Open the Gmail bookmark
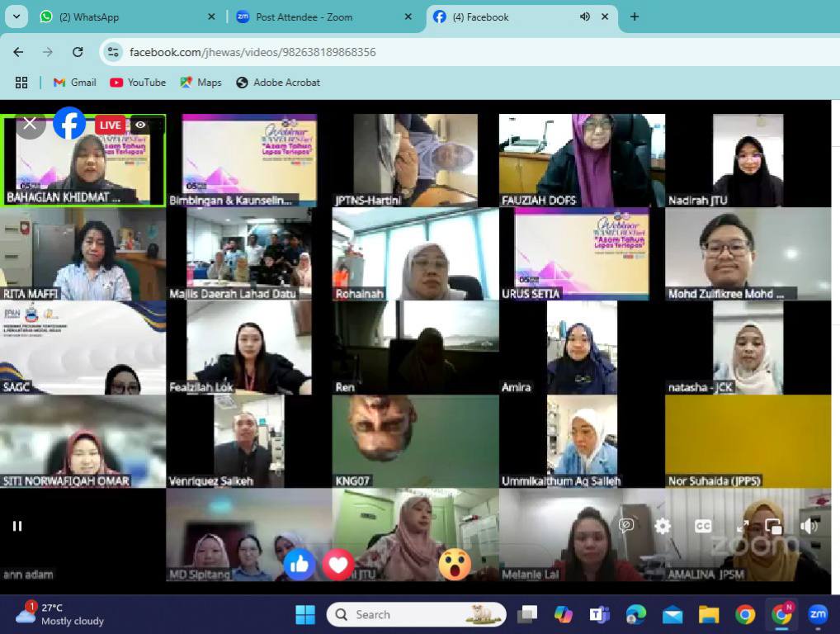This screenshot has width=840, height=634. (75, 83)
